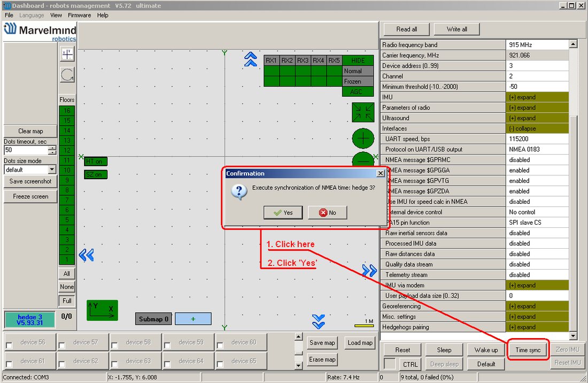588x383 pixels.
Task: Click Yes in the Confirmation dialog
Action: point(283,213)
